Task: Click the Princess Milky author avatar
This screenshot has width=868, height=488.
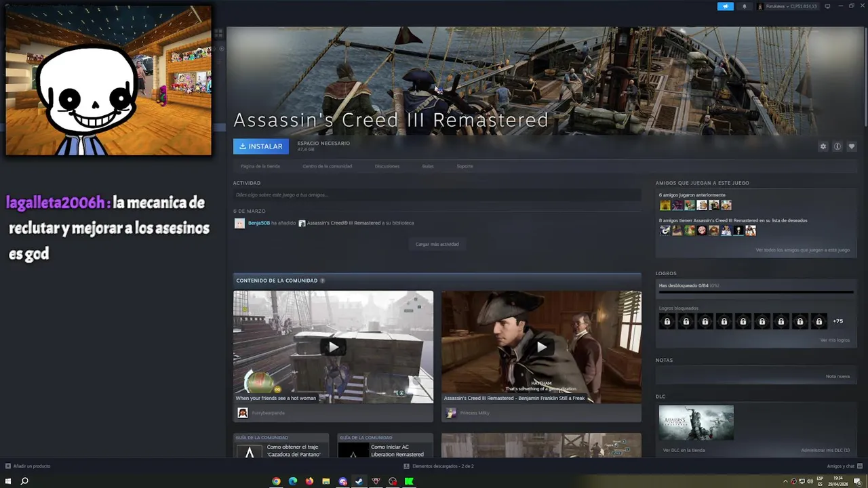Action: tap(451, 413)
